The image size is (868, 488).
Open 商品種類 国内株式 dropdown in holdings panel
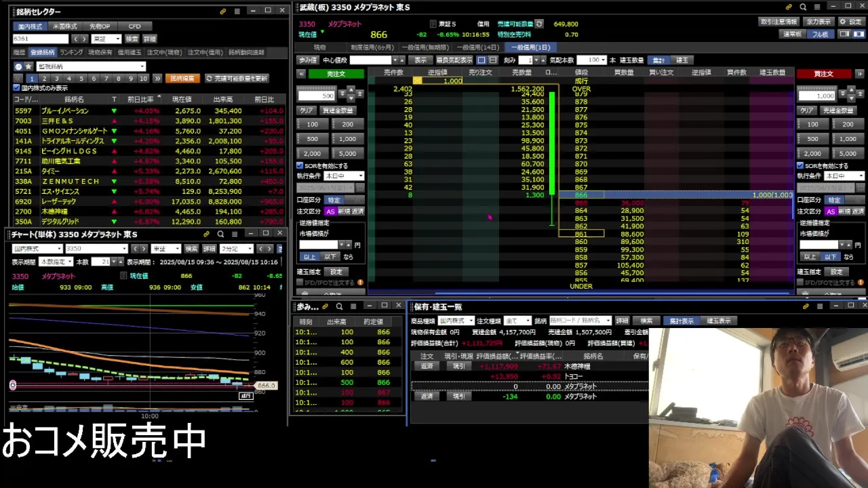(x=456, y=321)
